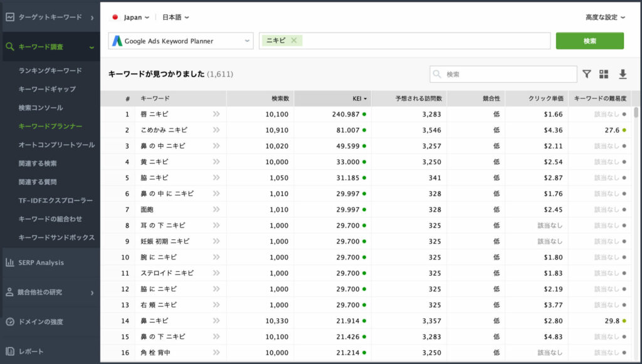This screenshot has height=364, width=642.
Task: Click click price $4.83
Action: coord(553,337)
